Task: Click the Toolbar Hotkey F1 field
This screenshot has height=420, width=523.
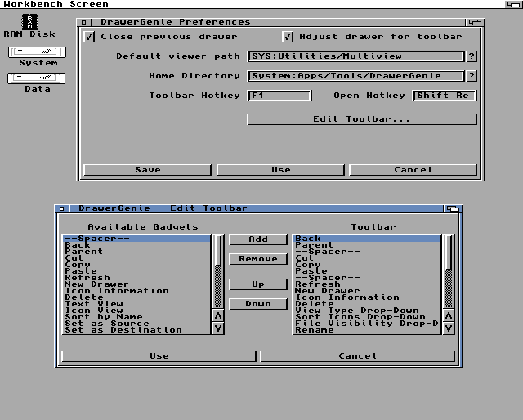Action: pos(279,96)
